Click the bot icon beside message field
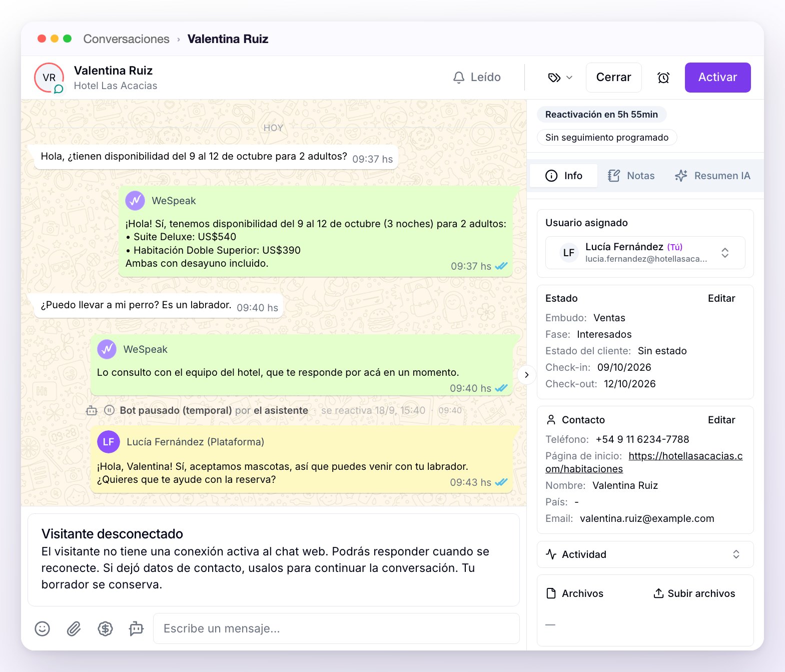Screen dimensions: 785x672 136,628
